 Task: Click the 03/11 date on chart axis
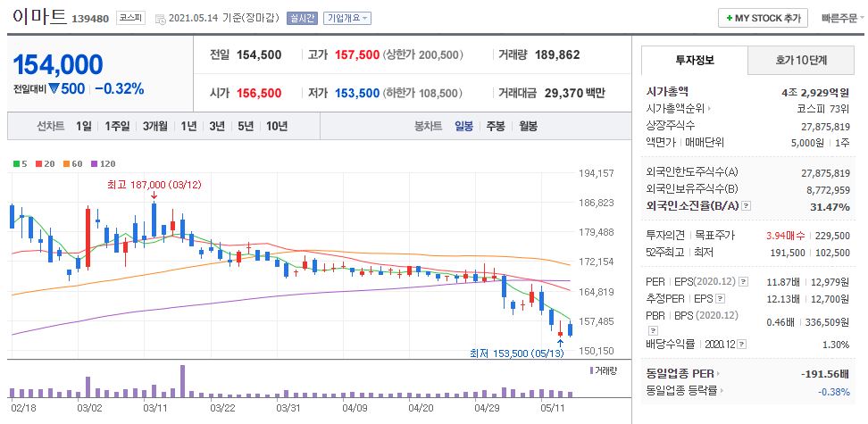pyautogui.click(x=155, y=407)
